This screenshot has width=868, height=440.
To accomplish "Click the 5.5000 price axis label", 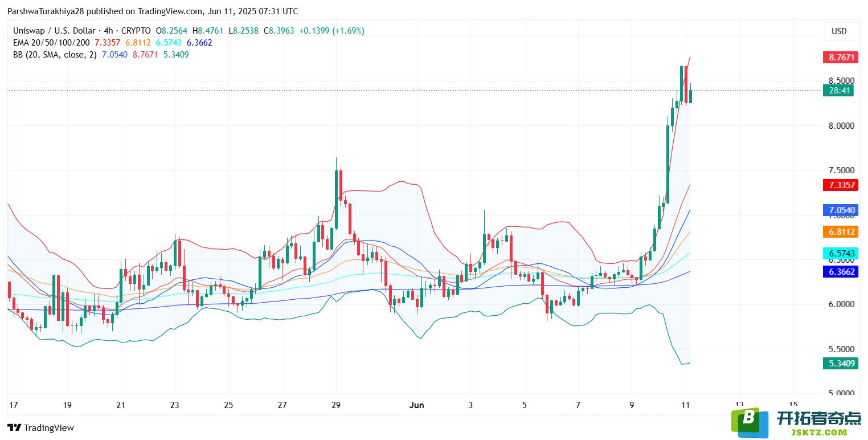I will click(842, 349).
